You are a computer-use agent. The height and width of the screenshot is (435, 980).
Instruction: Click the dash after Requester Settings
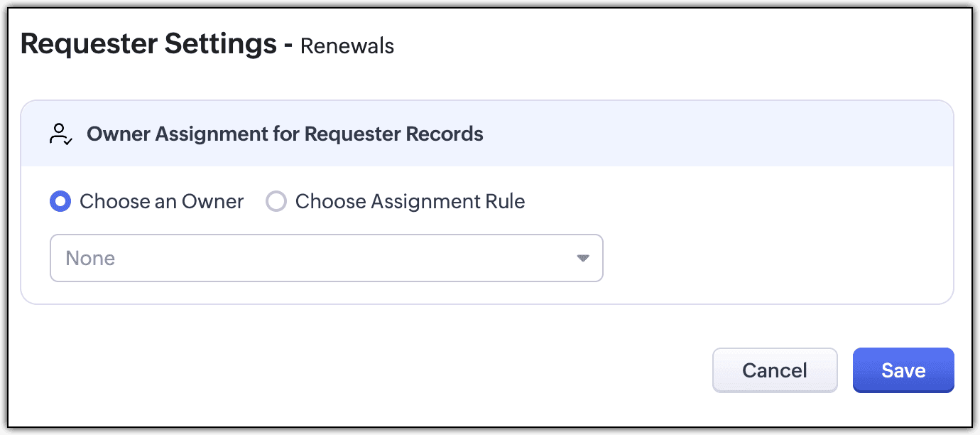point(288,45)
